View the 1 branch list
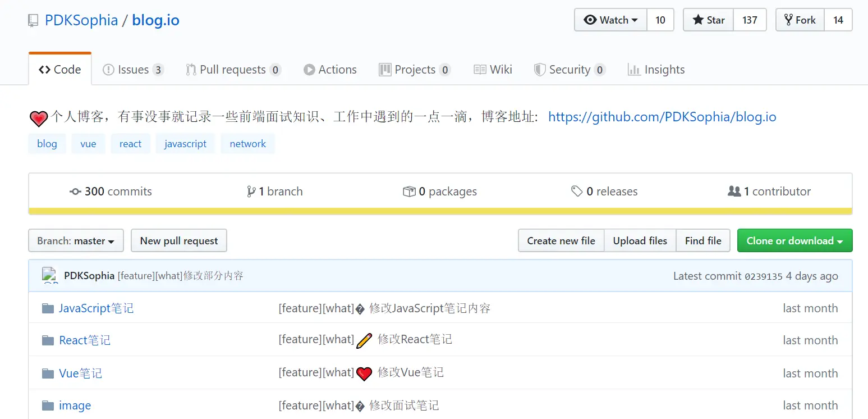The image size is (868, 419). coord(274,192)
